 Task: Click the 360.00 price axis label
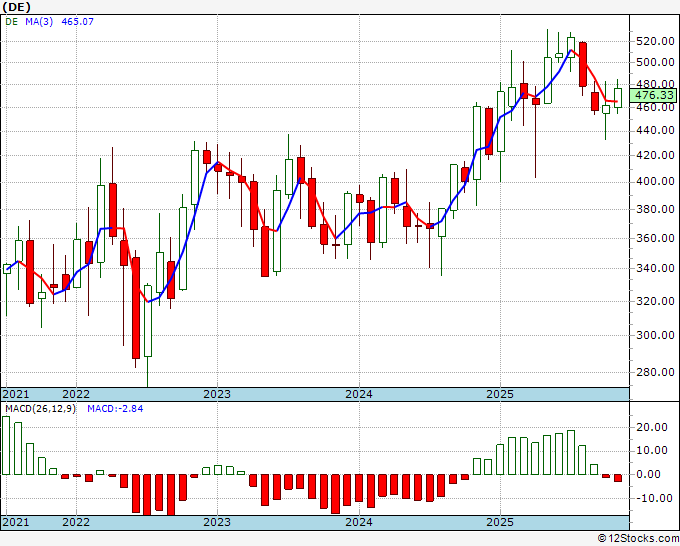click(x=655, y=238)
